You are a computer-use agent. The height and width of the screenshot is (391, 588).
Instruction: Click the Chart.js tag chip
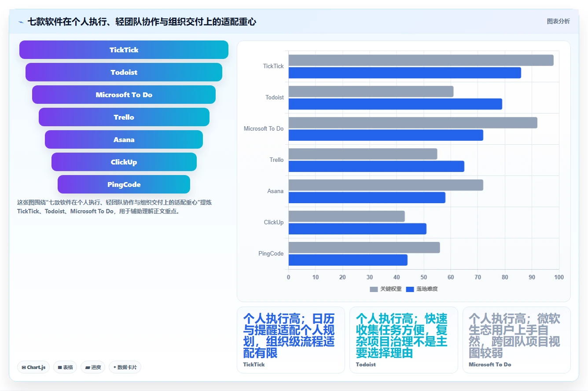click(x=33, y=367)
